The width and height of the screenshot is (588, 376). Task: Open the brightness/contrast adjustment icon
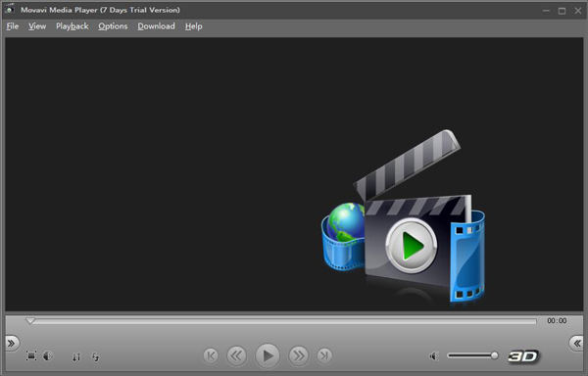[x=48, y=355]
